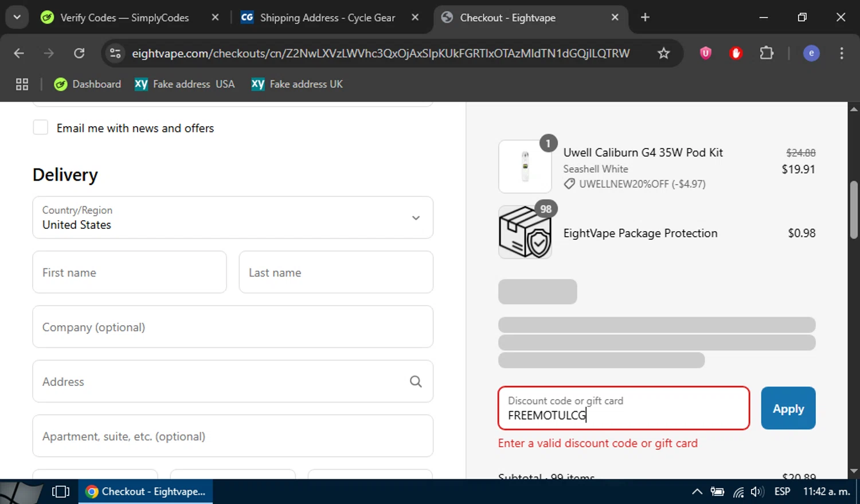
Task: Switch to Shipping Address - Cycle Gear tab
Action: pos(327,18)
